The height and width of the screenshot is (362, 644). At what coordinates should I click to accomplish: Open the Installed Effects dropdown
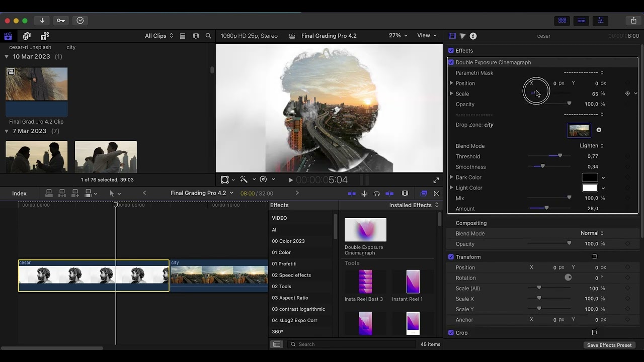414,205
